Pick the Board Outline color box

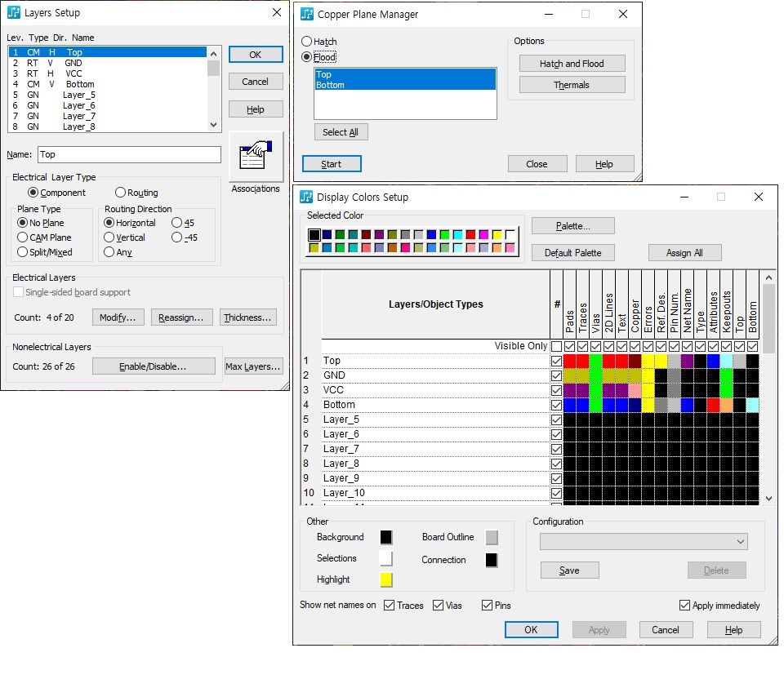pyautogui.click(x=491, y=537)
